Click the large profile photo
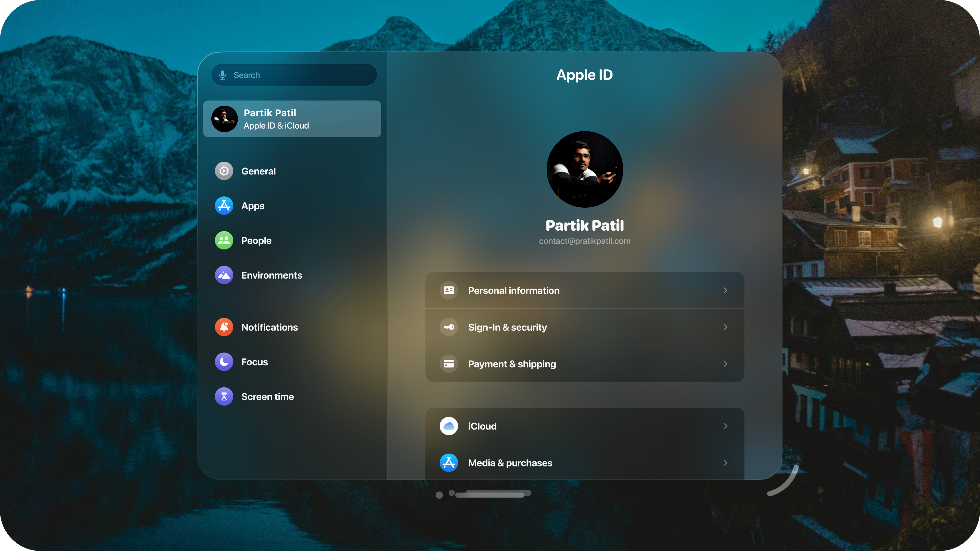The image size is (980, 551). (585, 169)
